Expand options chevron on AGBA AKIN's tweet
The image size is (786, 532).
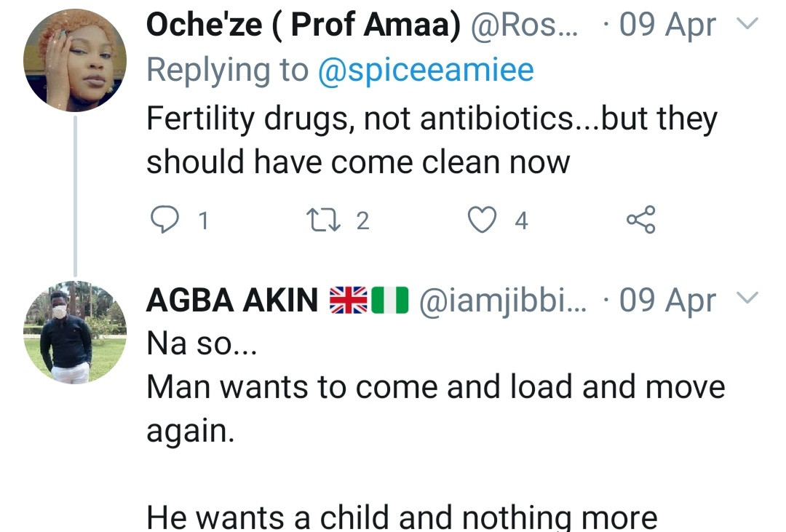(747, 299)
